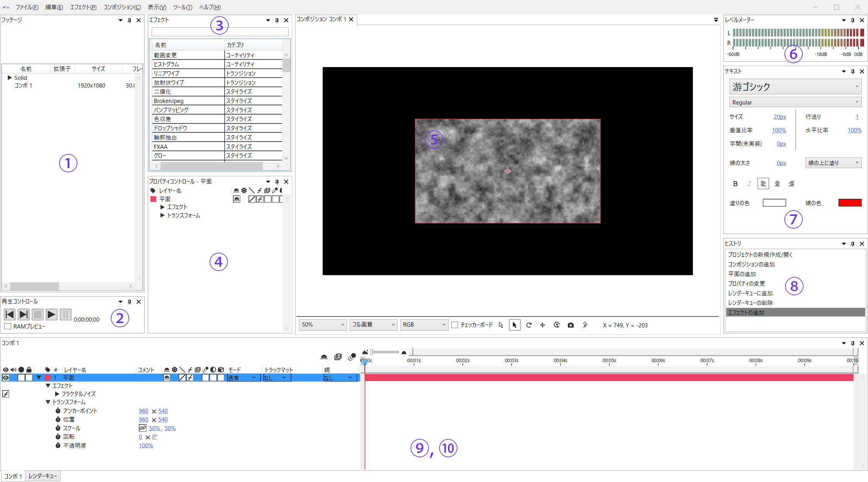Select the move (four-arrow) tool icon

tap(542, 325)
